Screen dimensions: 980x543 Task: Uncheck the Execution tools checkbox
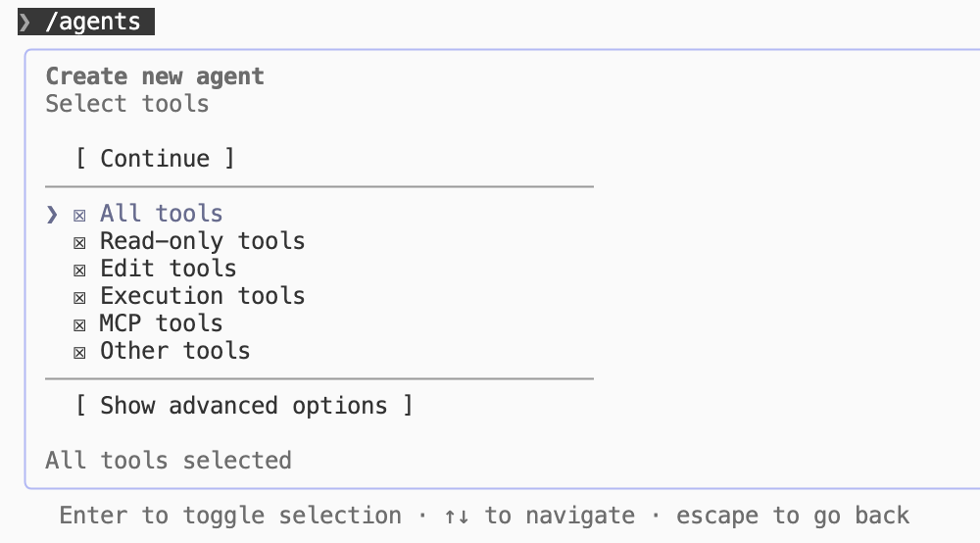[x=79, y=298]
